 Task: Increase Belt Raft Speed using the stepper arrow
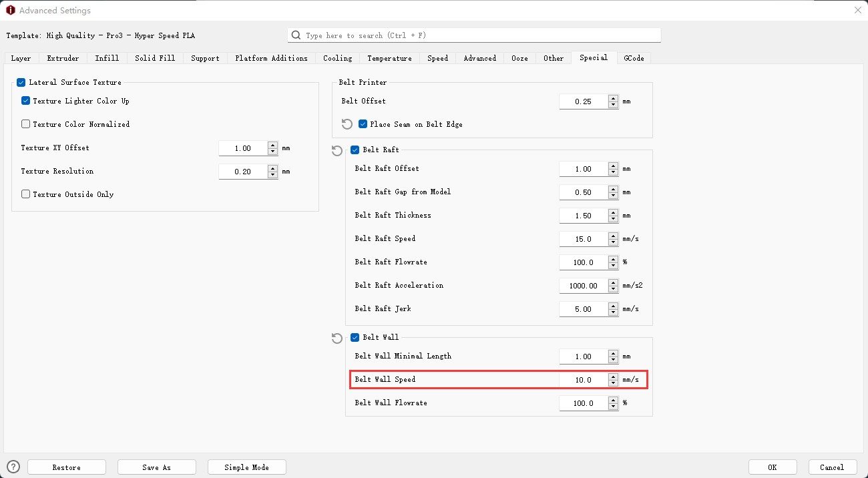pyautogui.click(x=613, y=236)
